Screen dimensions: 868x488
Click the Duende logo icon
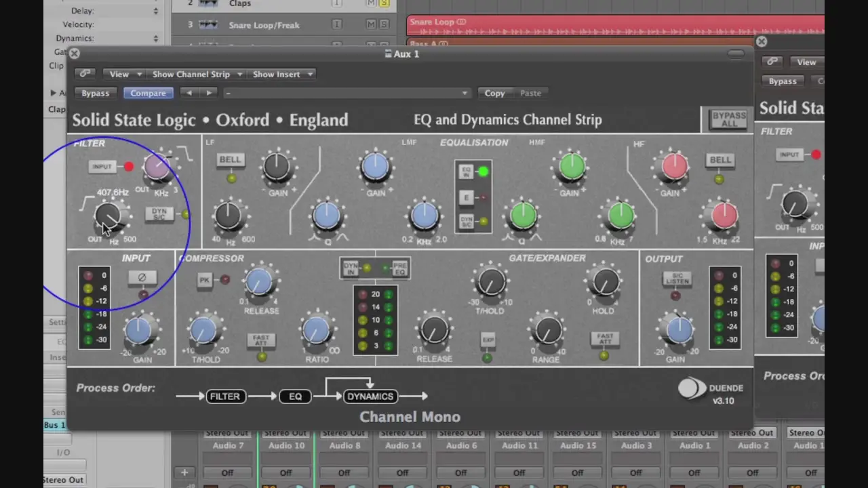coord(692,388)
